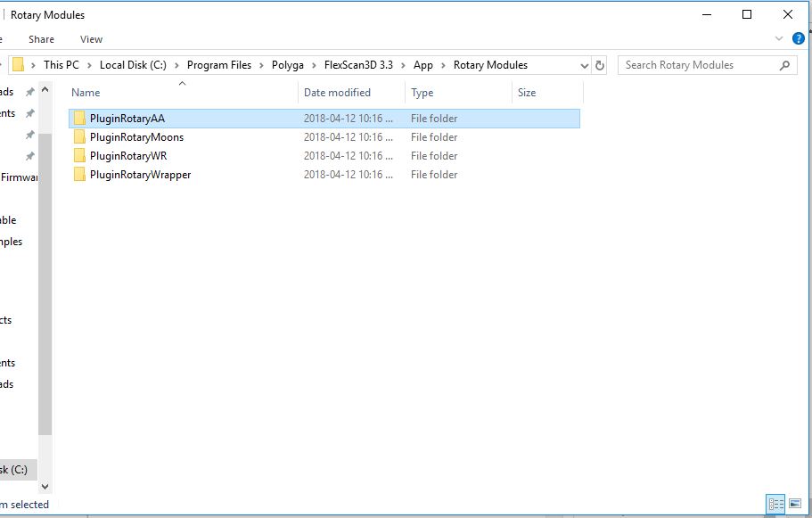The image size is (812, 518).
Task: Click the PluginRotaryWrapper folder icon
Action: coord(79,175)
